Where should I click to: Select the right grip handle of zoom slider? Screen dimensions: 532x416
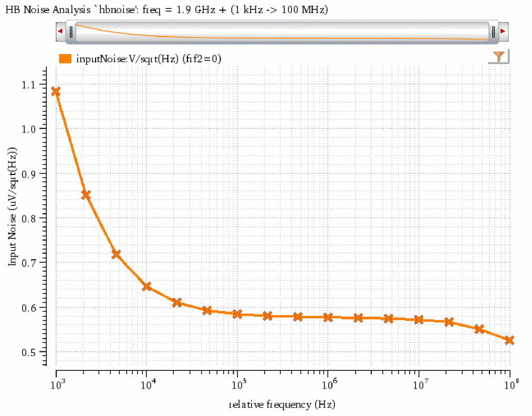click(x=493, y=32)
